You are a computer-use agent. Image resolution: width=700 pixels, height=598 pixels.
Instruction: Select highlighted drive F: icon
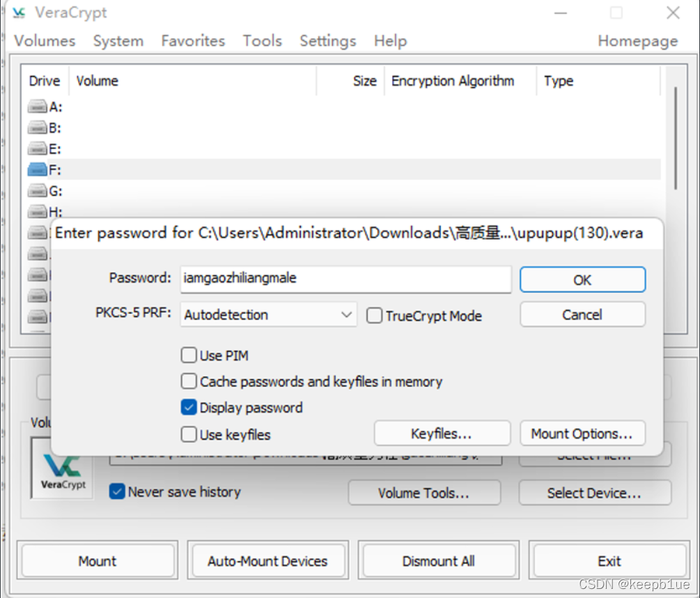37,169
